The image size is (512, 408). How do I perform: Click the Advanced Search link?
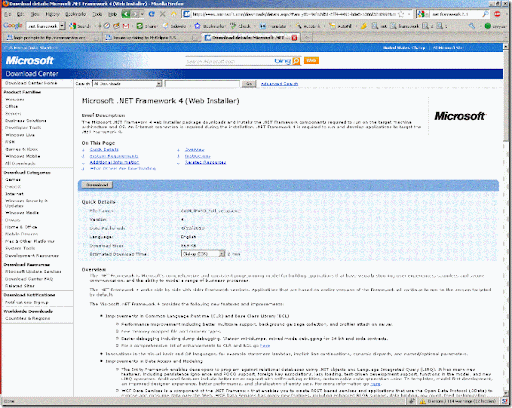279,84
